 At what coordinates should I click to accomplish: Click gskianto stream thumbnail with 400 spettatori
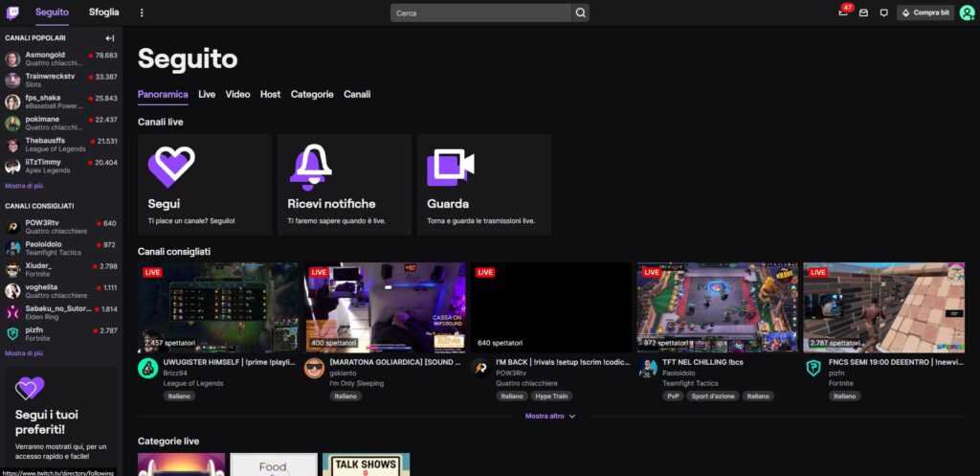click(x=385, y=307)
